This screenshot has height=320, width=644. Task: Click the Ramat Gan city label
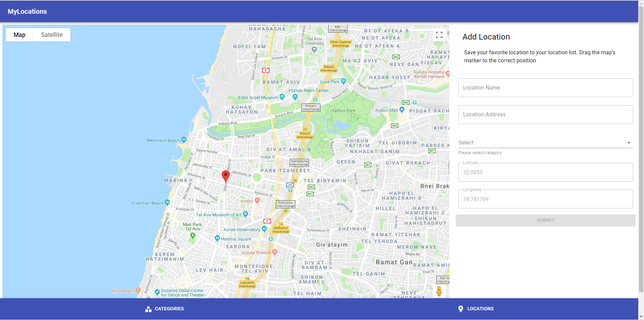394,262
